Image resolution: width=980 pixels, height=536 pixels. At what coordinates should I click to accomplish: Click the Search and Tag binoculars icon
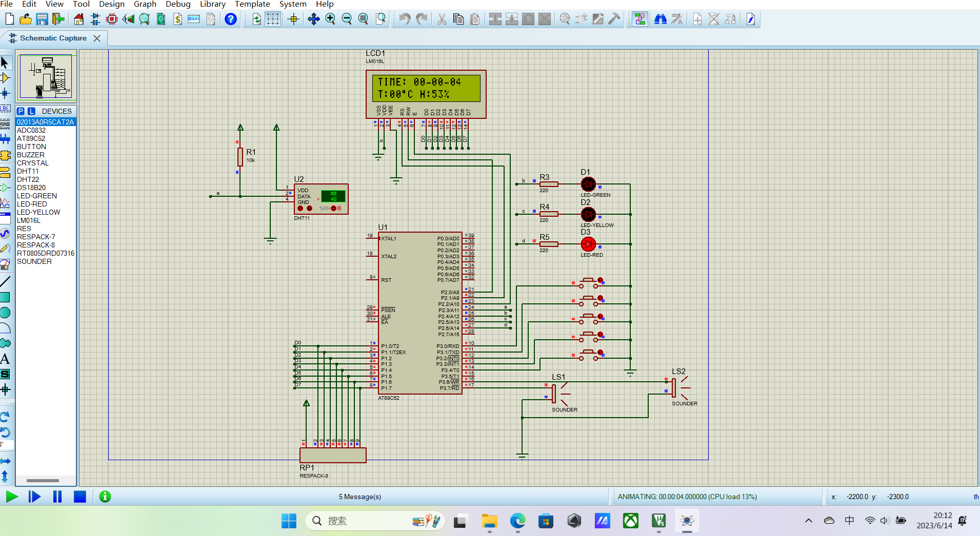tap(661, 19)
